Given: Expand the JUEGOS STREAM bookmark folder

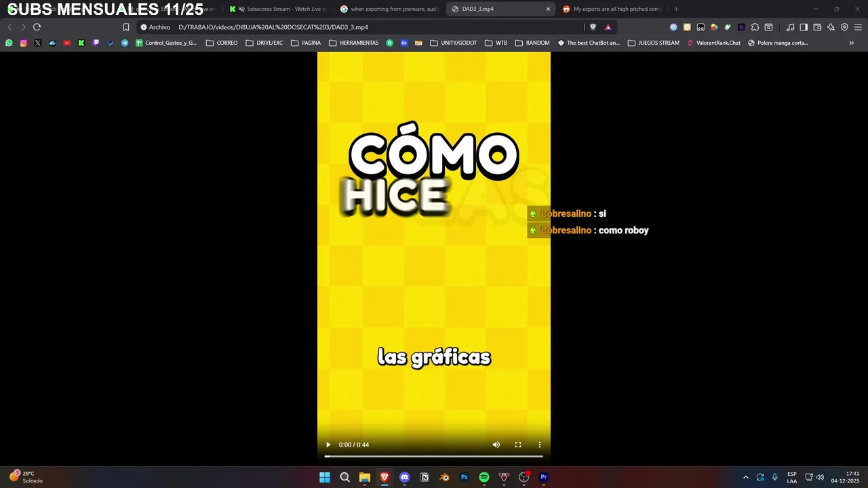Looking at the screenshot, I should tap(654, 43).
